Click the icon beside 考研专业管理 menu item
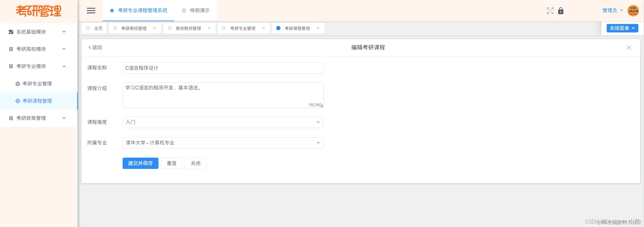Screen dimensions: 644x227 pos(18,84)
